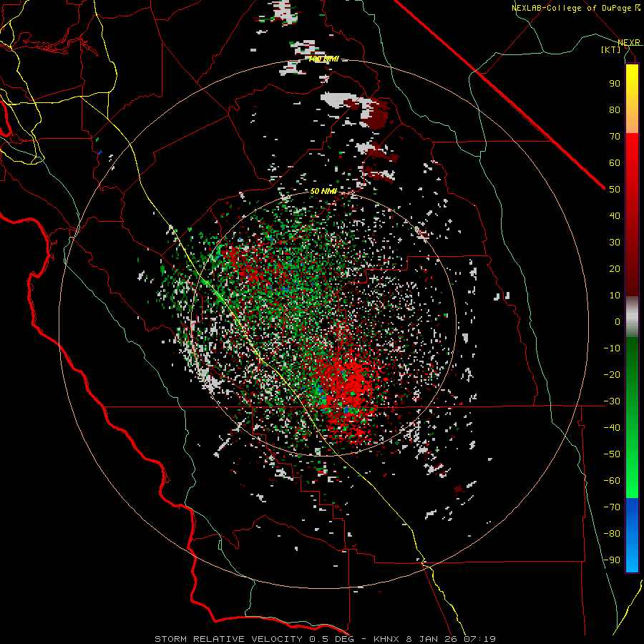Click the 60 knot scale value
644x644 pixels.
[615, 162]
